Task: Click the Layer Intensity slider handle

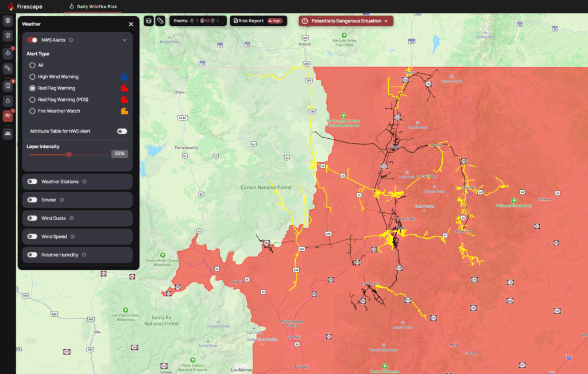Action: click(x=69, y=154)
